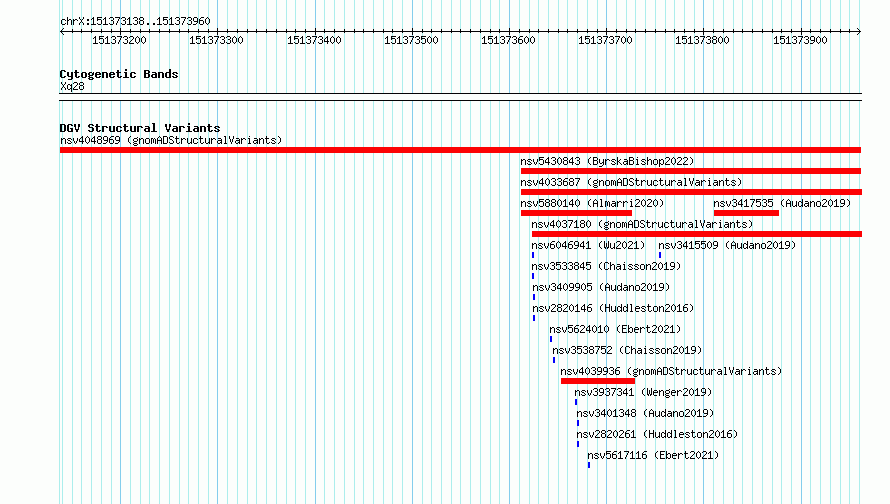The width and height of the screenshot is (890, 504).
Task: Click the nsv5624010 blue insertion marker
Action: click(x=551, y=339)
